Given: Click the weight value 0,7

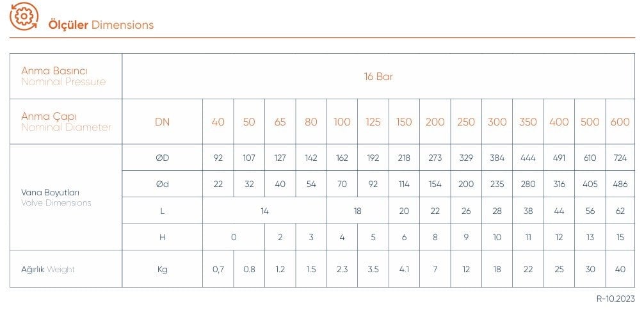Looking at the screenshot, I should click(x=218, y=270).
